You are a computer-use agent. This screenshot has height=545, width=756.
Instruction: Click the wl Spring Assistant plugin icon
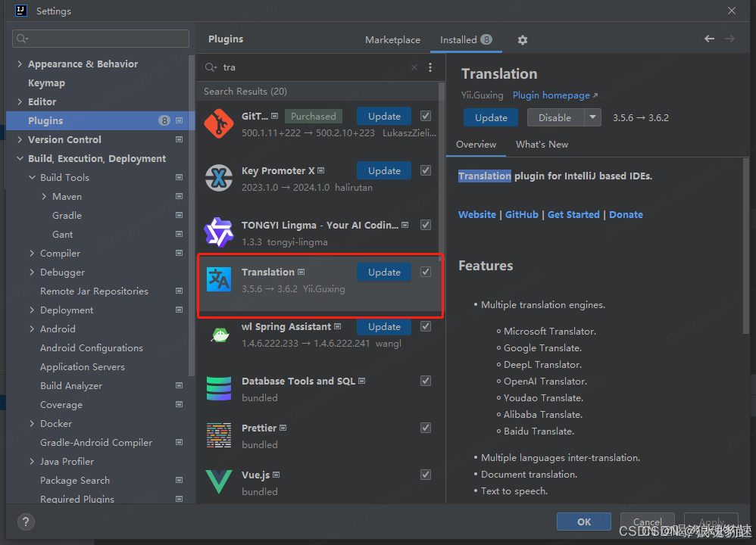[x=220, y=335]
